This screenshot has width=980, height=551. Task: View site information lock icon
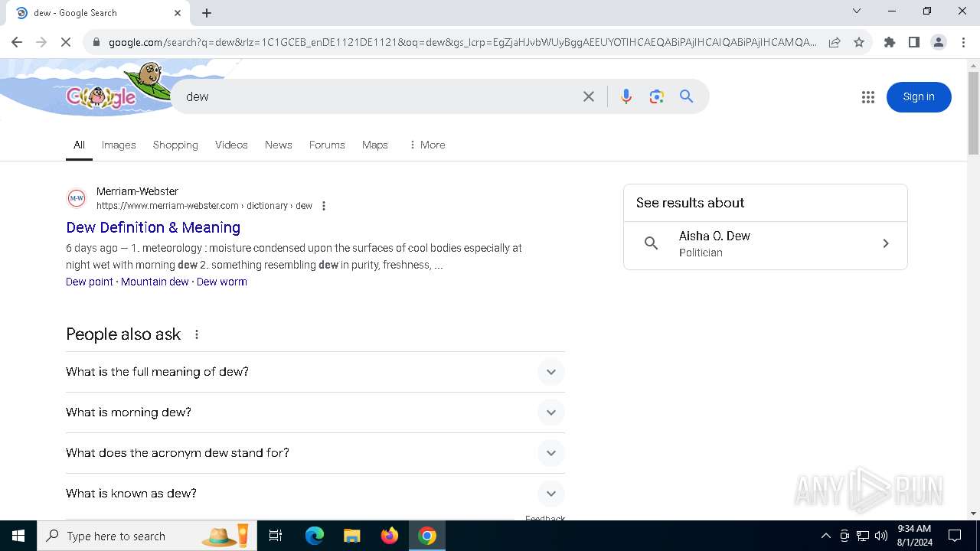tap(96, 42)
